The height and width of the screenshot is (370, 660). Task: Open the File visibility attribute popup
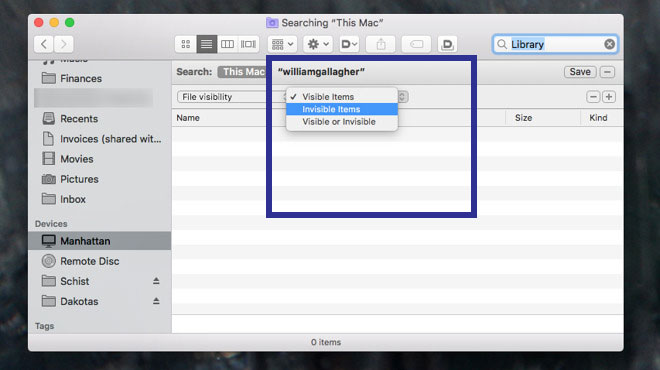click(x=232, y=97)
